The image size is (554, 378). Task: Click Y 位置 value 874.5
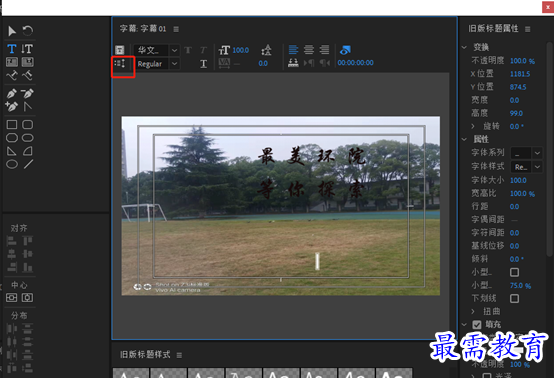[518, 87]
